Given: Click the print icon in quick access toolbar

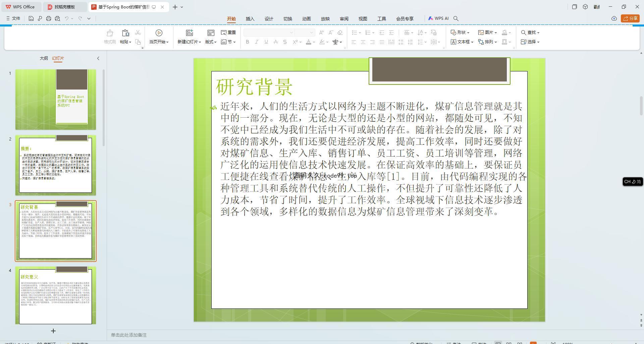Looking at the screenshot, I should pyautogui.click(x=49, y=18).
